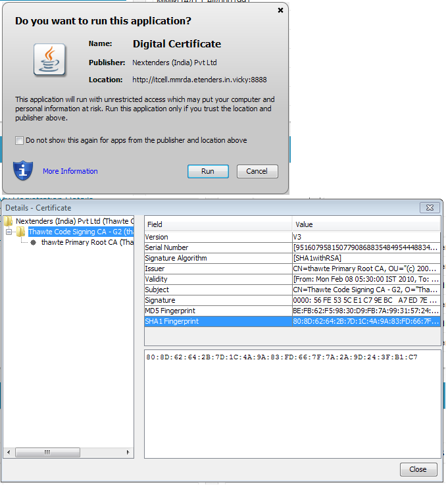Click Close in the Details - Certificate window
448x485 pixels.
tap(418, 469)
